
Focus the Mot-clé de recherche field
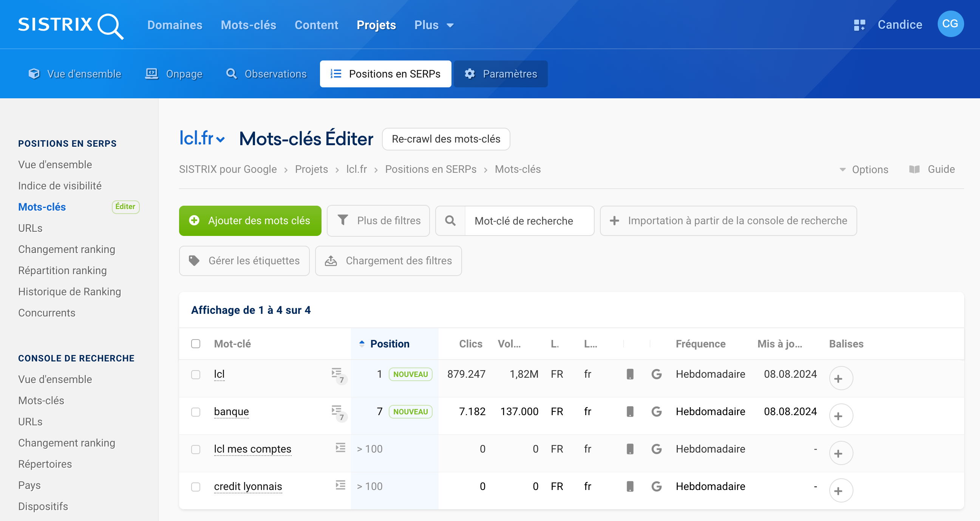tap(529, 221)
